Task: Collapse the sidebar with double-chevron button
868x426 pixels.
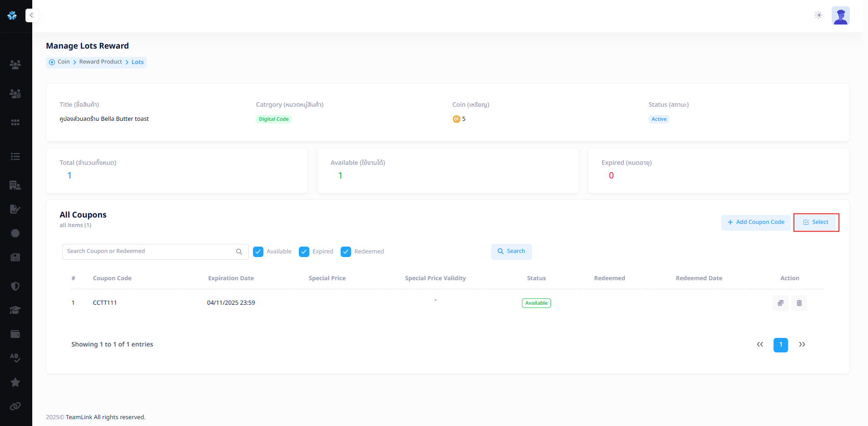Action: point(32,15)
